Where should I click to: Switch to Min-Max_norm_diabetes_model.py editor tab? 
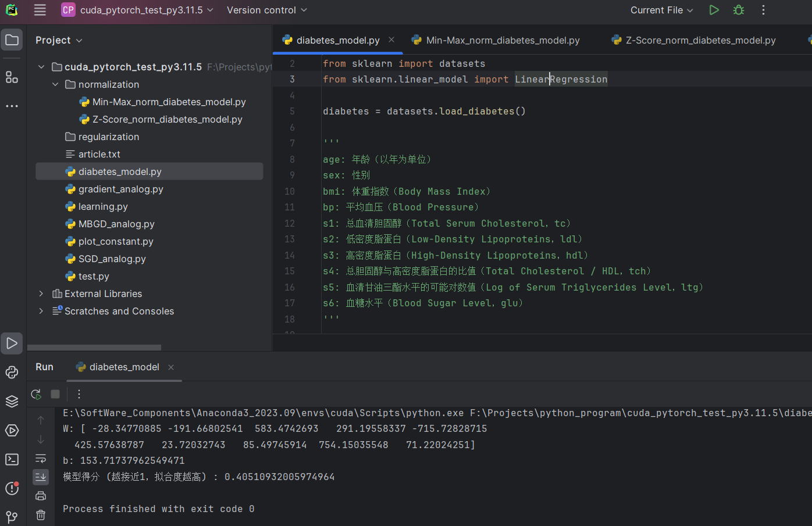[496, 40]
